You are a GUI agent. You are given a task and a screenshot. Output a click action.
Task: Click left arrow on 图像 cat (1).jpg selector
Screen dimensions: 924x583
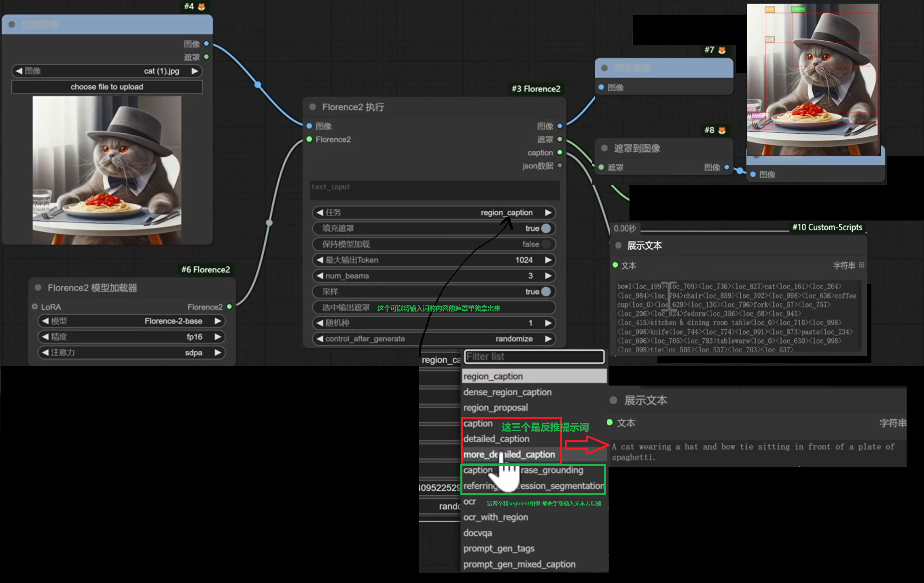tap(19, 71)
